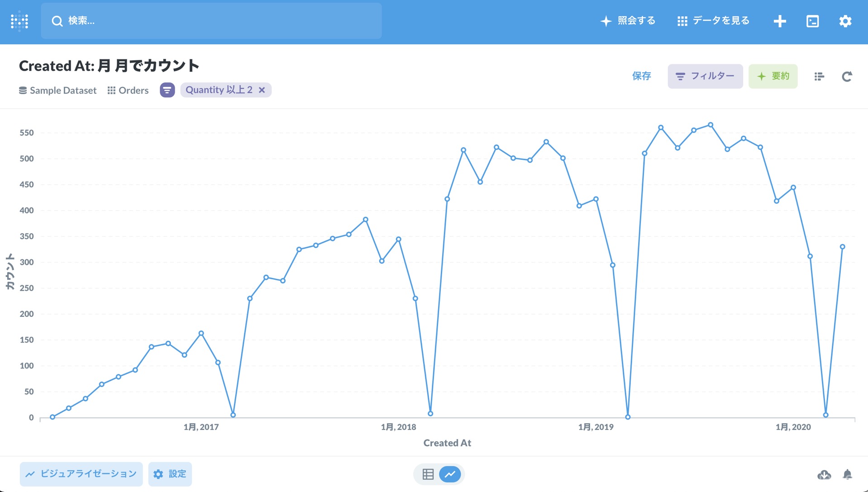The height and width of the screenshot is (492, 868).
Task: Click the 保存 (Save) link
Action: click(x=641, y=76)
